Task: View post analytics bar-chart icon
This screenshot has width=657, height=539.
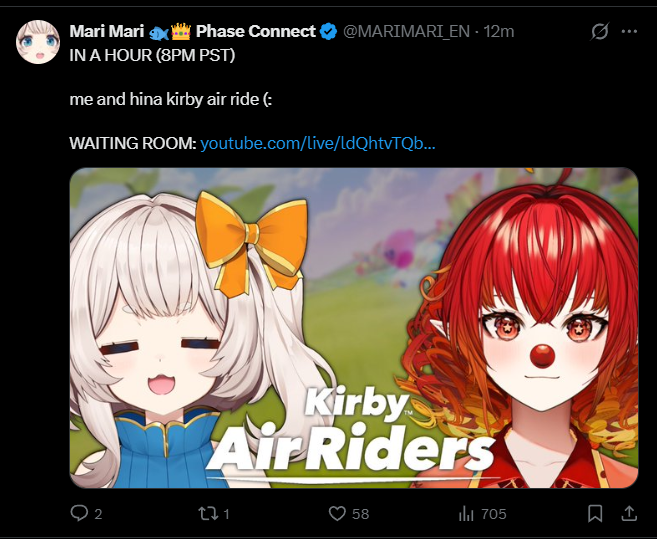Action: tap(466, 513)
